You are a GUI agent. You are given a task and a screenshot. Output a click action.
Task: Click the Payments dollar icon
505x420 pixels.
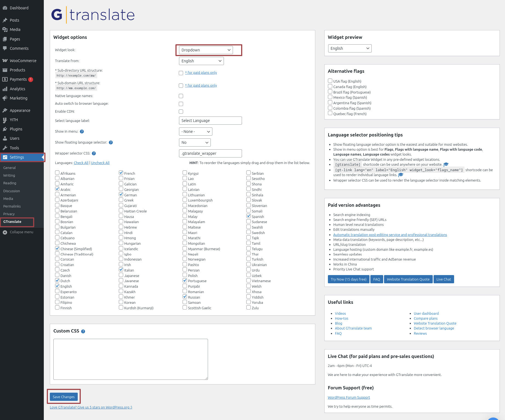tap(5, 79)
